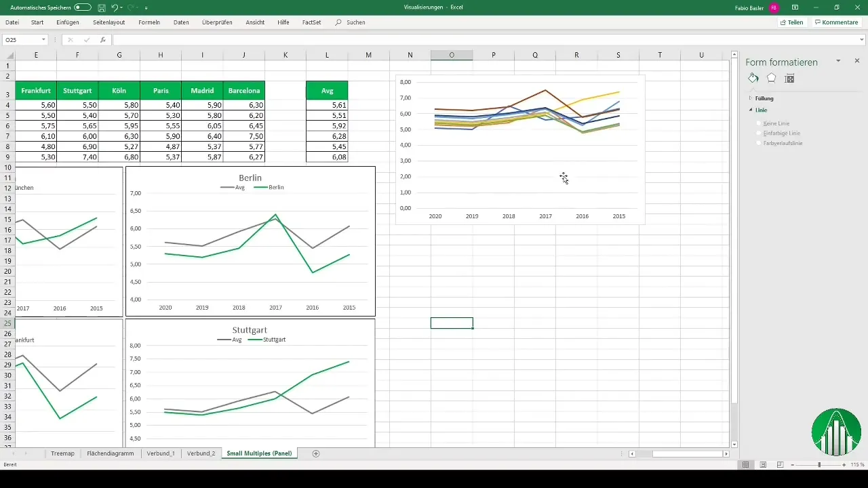
Task: Select the Keine Linie radio button
Action: tap(758, 123)
